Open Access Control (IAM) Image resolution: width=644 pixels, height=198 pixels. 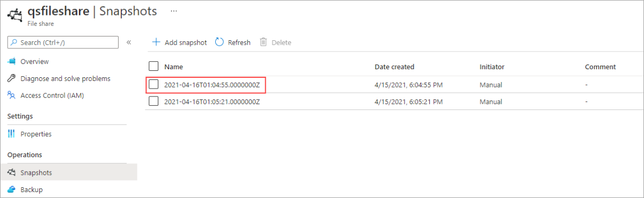(x=52, y=96)
